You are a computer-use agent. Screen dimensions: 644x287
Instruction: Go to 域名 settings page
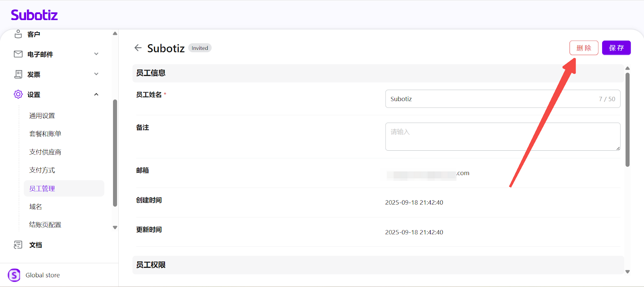[x=35, y=207]
